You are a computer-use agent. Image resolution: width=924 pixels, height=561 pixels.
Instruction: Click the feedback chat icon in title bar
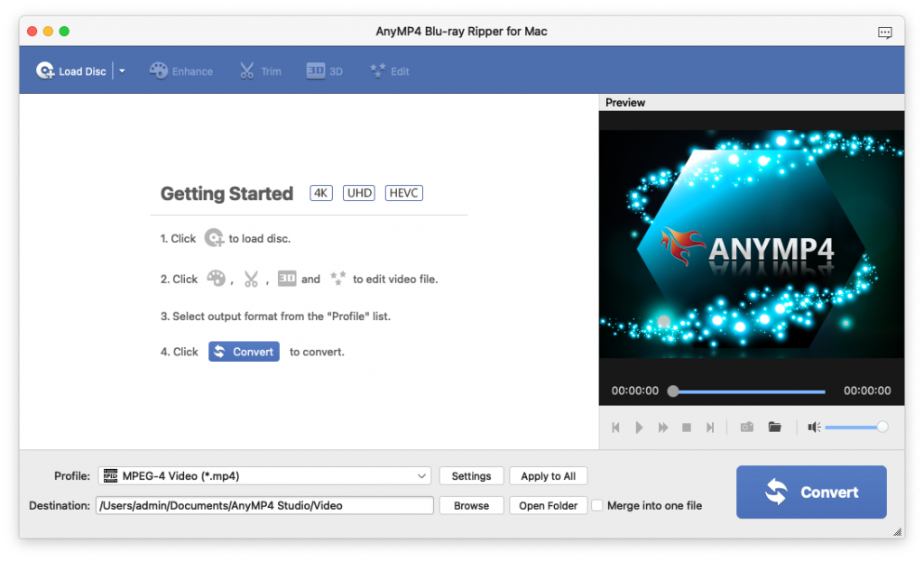(884, 32)
